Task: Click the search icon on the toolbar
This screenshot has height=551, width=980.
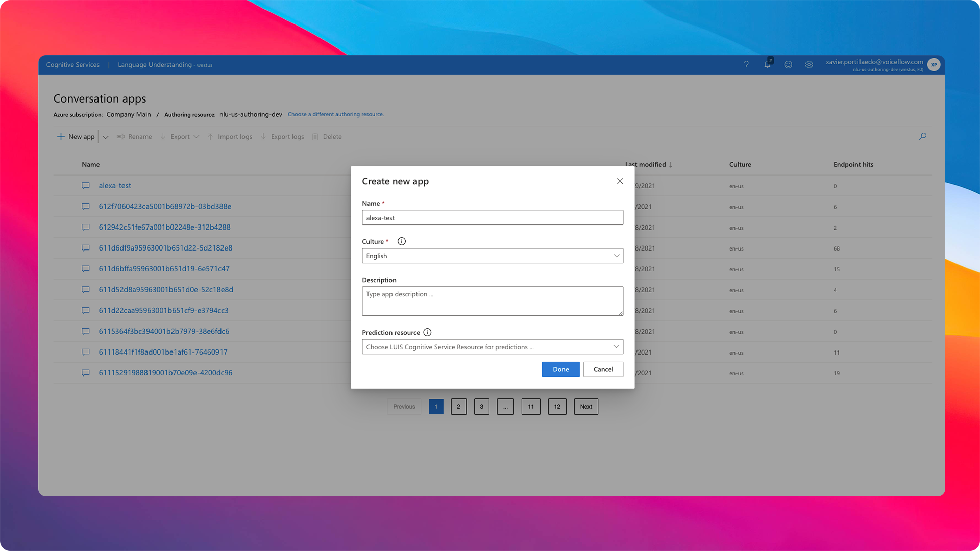Action: point(922,136)
